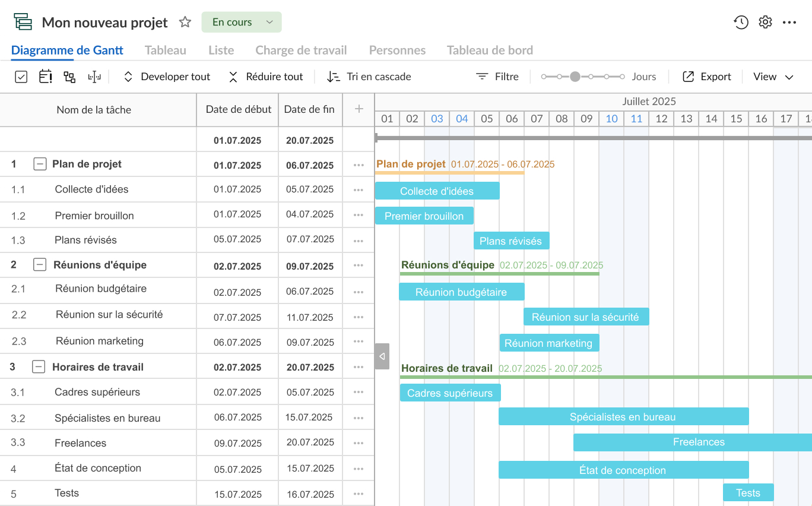Collapse the Réunions d'équipe group
812x506 pixels.
tap(39, 265)
